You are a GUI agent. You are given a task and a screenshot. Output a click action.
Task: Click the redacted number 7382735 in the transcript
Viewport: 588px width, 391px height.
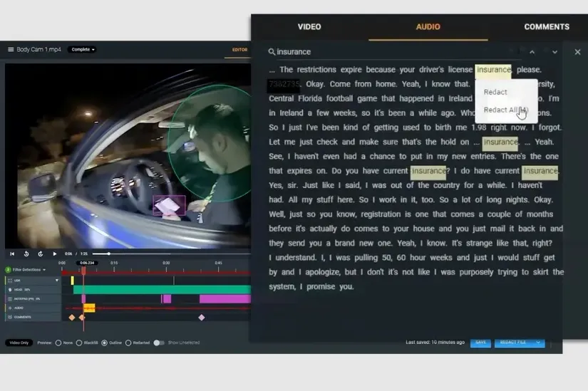coord(284,84)
